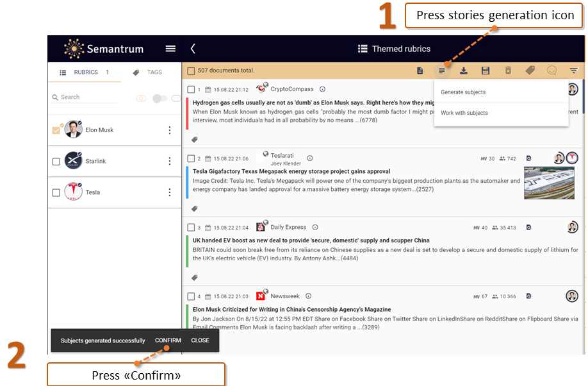The image size is (588, 386).
Task: Click the tag icon under UK EV article
Action: (195, 278)
